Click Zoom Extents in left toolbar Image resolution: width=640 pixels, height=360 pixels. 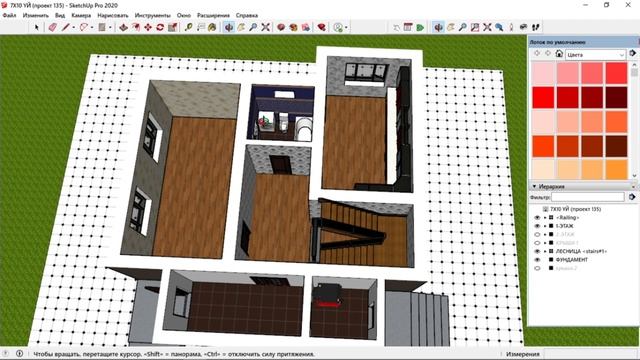pyautogui.click(x=266, y=27)
